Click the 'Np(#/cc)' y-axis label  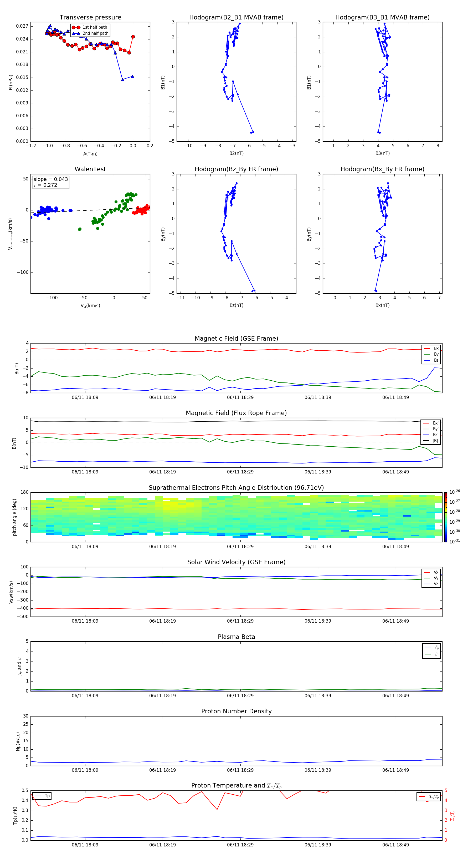tap(18, 741)
